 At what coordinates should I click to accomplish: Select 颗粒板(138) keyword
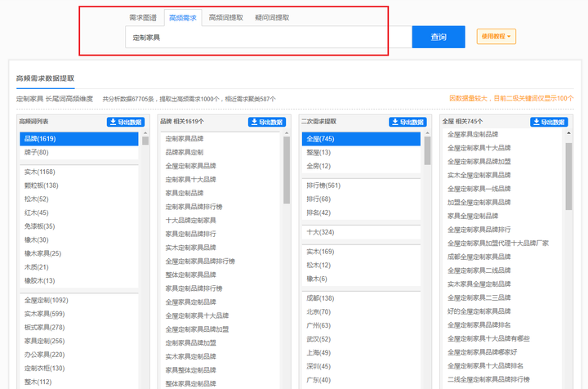click(x=79, y=186)
